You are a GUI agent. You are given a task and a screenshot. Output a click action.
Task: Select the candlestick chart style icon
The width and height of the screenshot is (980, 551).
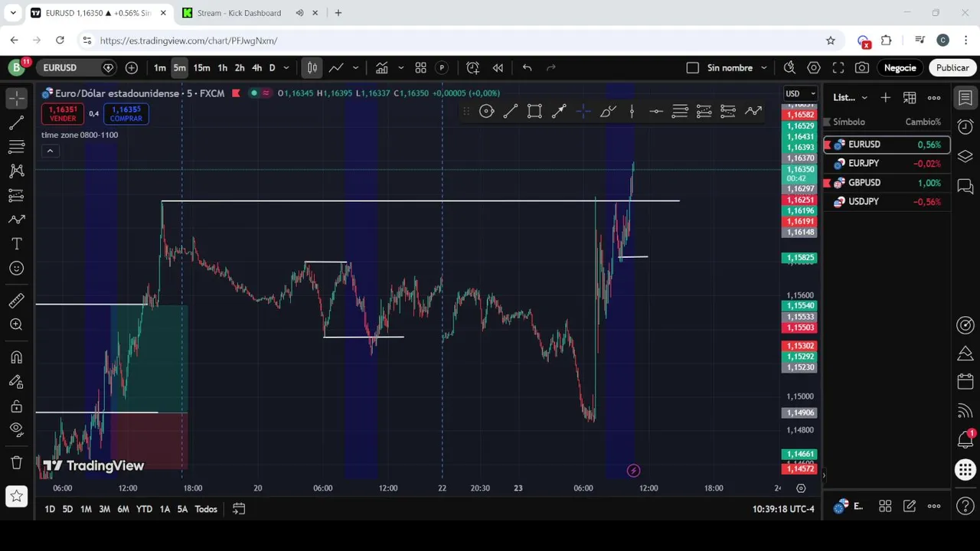click(x=312, y=68)
